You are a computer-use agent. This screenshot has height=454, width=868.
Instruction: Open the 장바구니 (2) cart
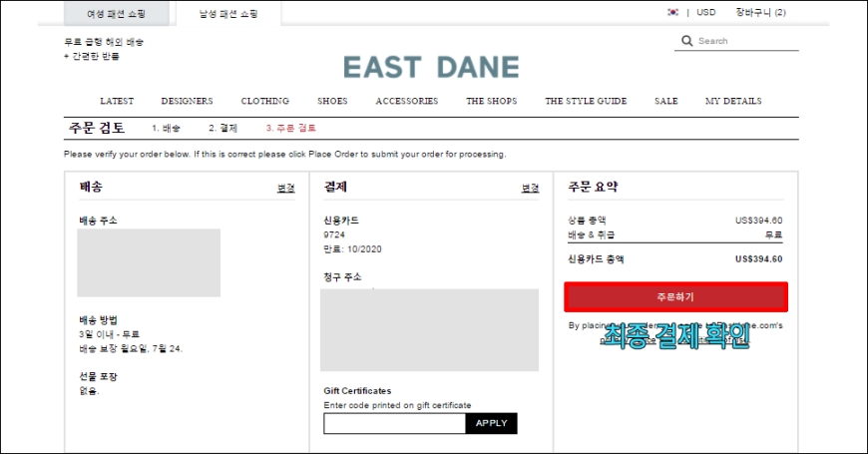point(760,12)
